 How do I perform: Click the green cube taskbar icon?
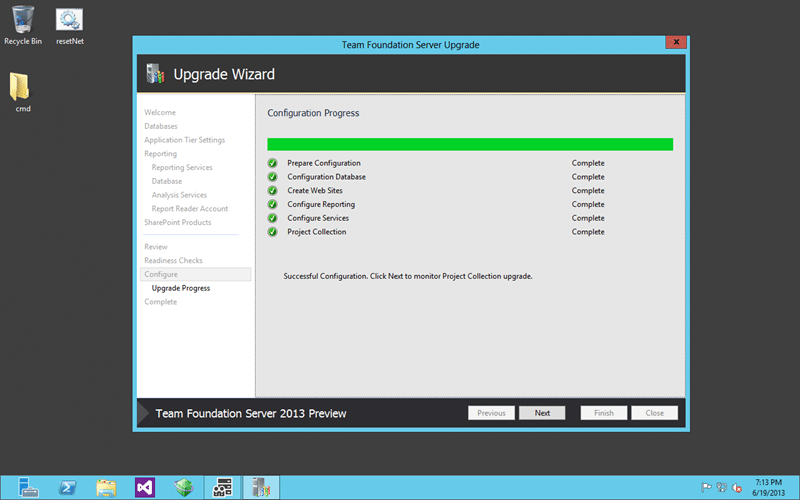[x=184, y=488]
